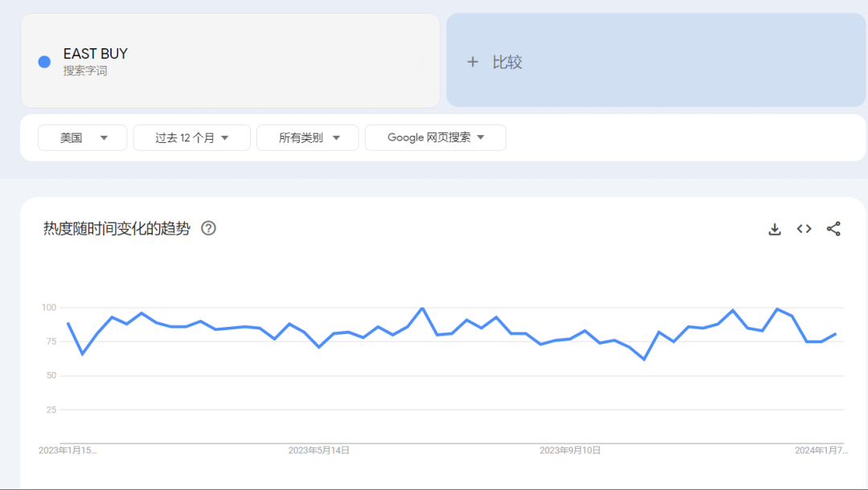Expand the 所有类别 category dropdown

click(309, 137)
